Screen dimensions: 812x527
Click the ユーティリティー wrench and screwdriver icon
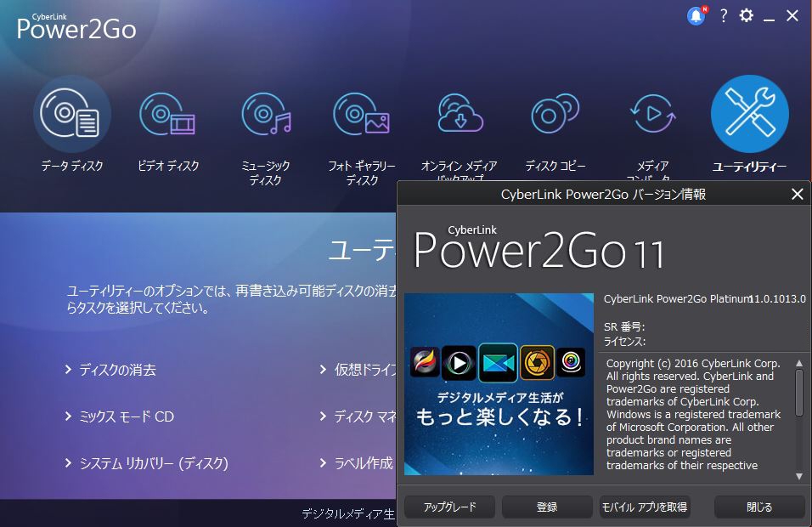749,114
